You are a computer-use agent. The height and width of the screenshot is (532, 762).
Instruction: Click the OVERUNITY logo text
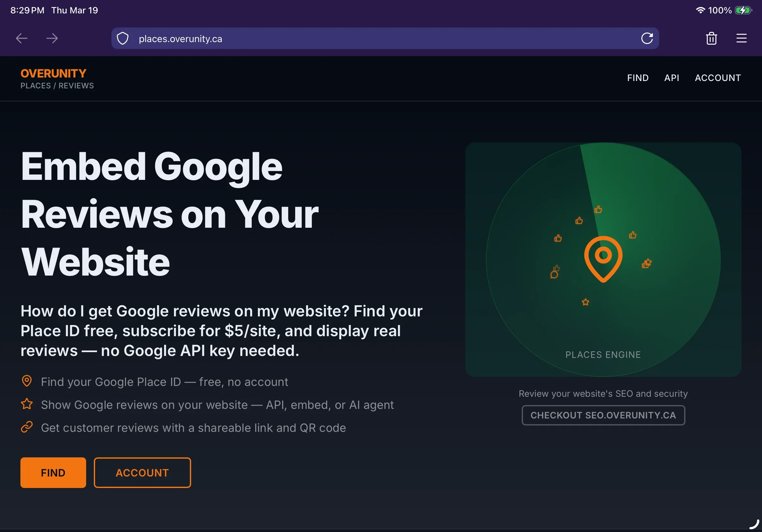[53, 73]
